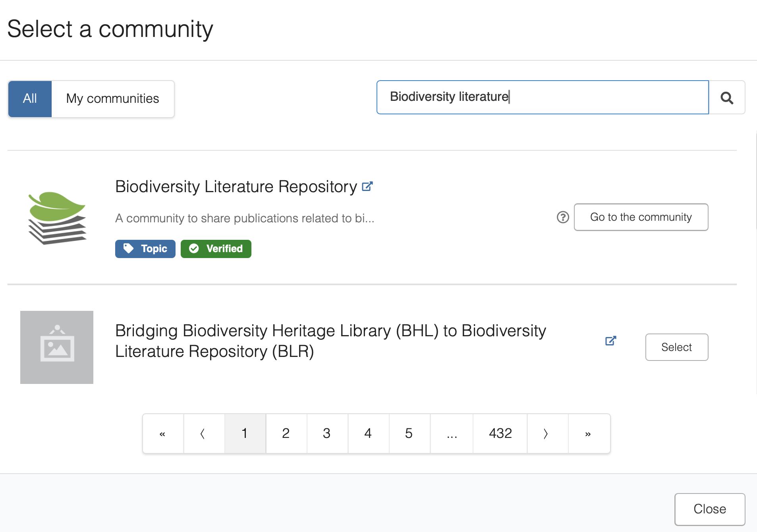Click the placeholder image for Bridging BHL community
Image resolution: width=757 pixels, height=532 pixels.
tap(57, 347)
